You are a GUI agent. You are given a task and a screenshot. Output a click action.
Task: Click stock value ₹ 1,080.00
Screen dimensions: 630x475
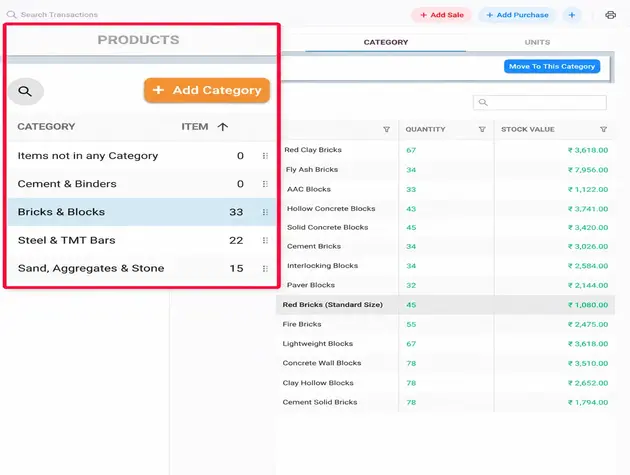pos(588,305)
